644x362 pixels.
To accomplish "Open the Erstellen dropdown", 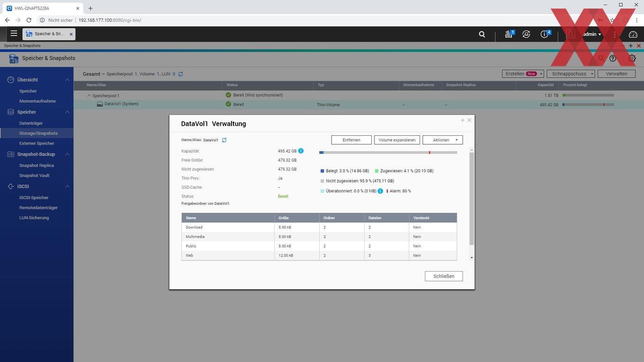I will click(x=523, y=74).
